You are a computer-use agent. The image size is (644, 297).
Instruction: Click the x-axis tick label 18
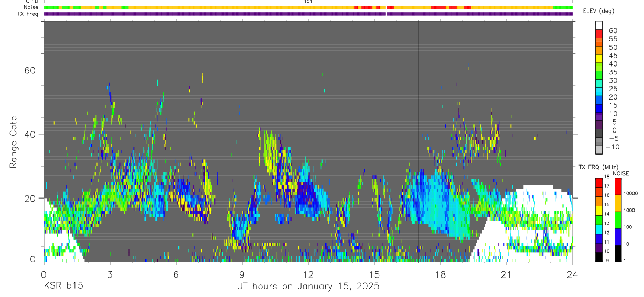[441, 274]
